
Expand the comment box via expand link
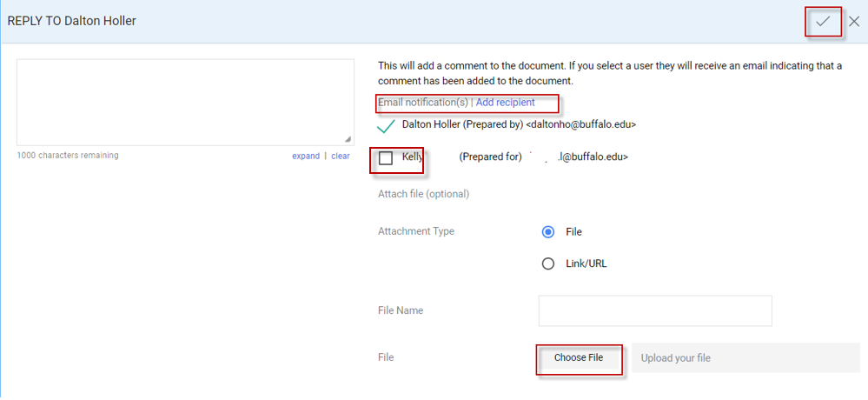pos(306,157)
